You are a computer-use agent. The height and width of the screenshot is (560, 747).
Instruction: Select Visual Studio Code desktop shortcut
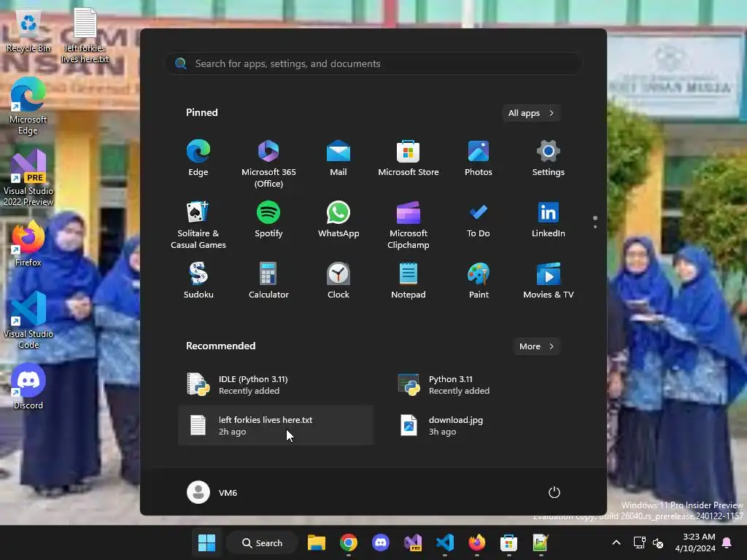(x=28, y=321)
